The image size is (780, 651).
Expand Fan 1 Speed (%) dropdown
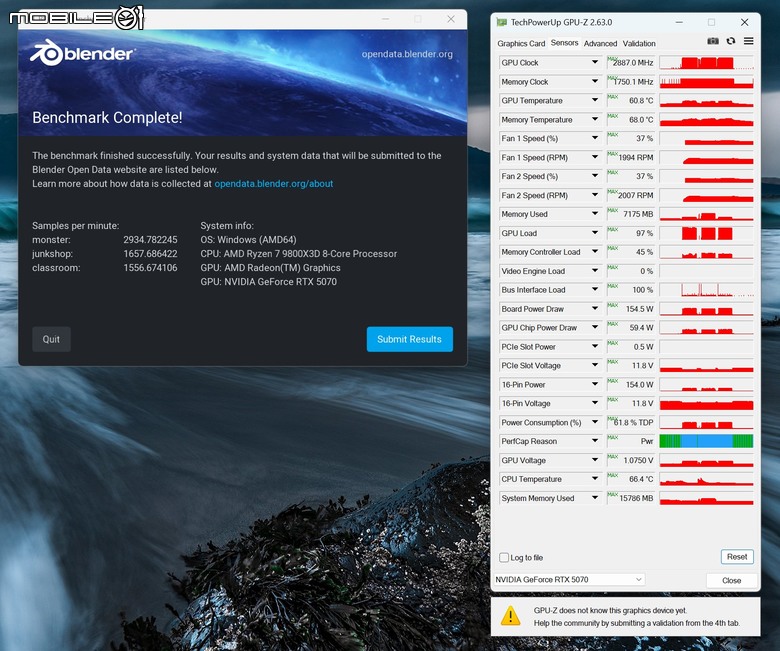click(x=595, y=138)
